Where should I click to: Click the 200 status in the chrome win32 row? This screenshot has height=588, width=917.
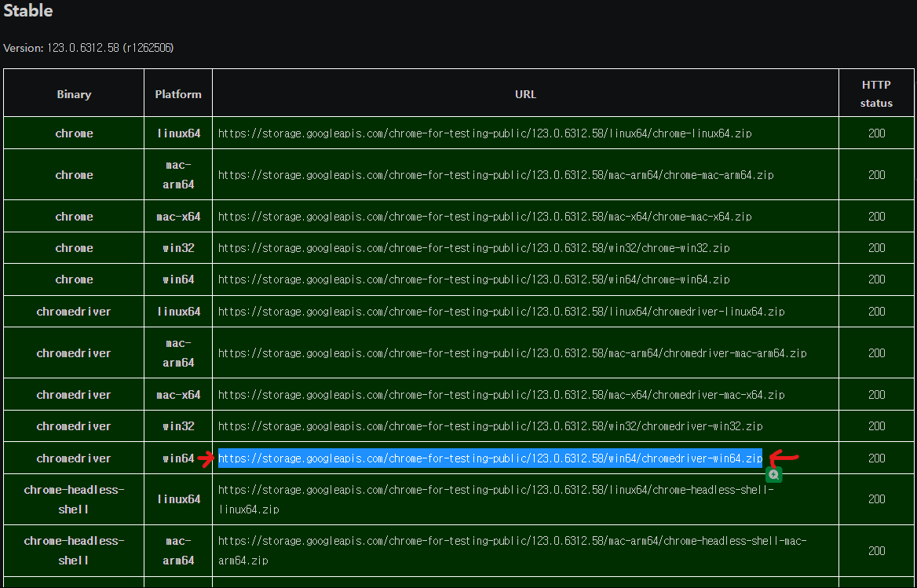click(877, 248)
